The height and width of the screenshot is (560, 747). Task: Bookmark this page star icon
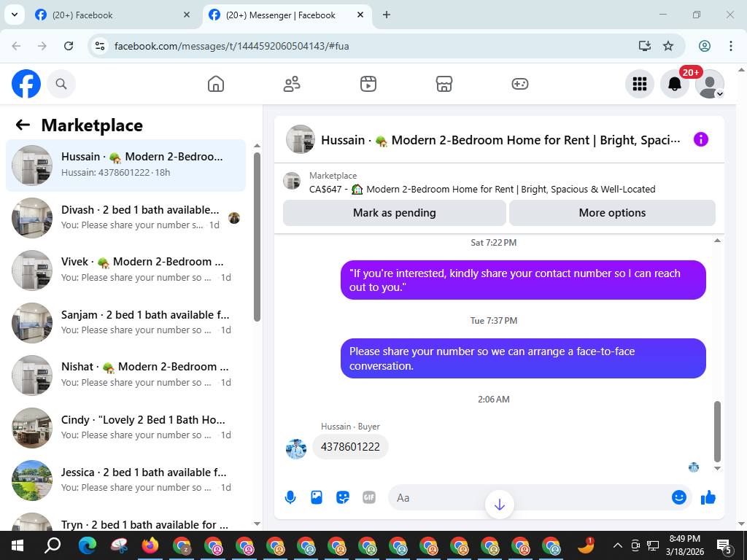click(668, 46)
